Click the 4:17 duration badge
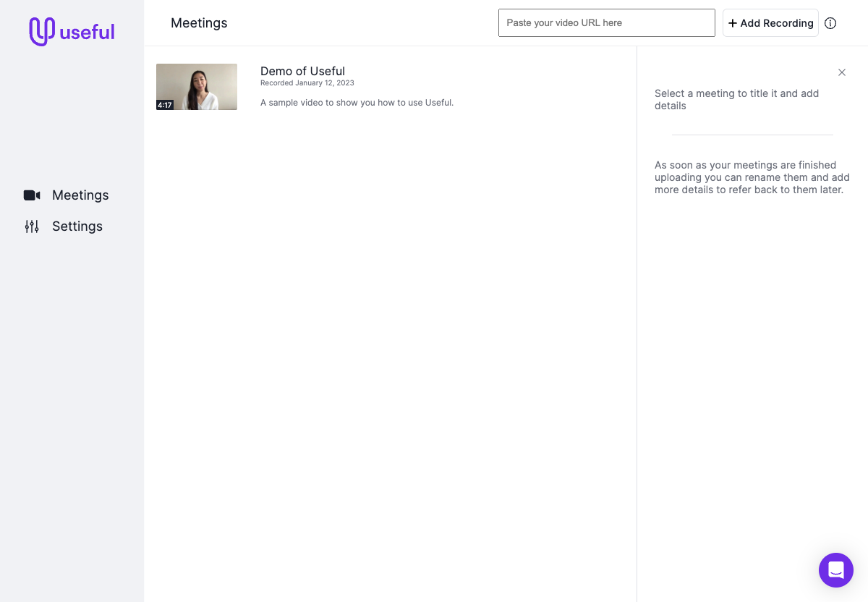868x602 pixels. 165,105
